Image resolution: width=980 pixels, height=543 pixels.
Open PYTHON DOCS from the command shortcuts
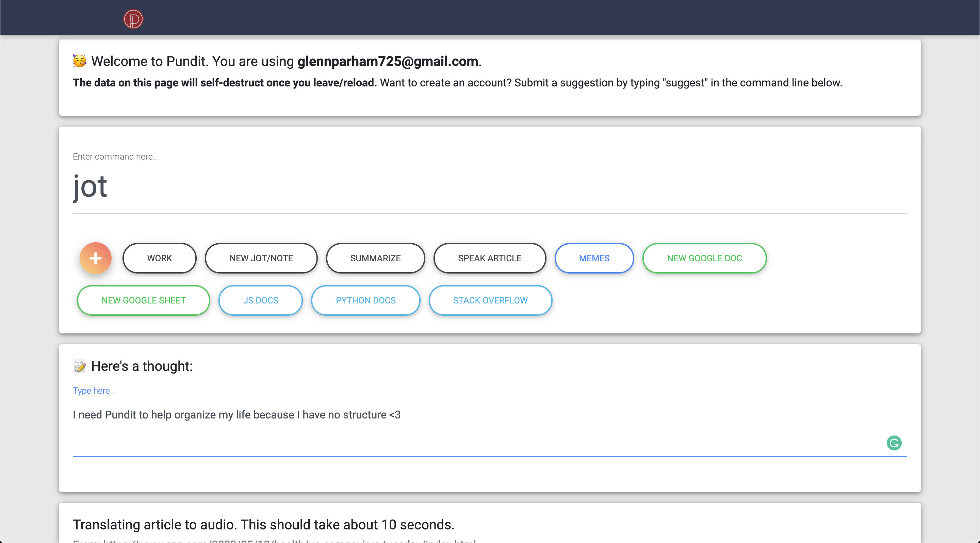(x=365, y=300)
